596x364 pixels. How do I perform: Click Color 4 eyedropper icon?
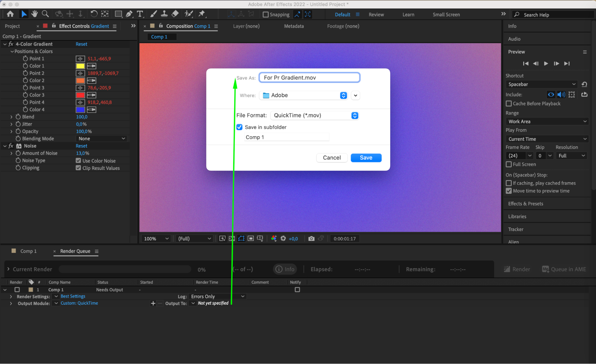[92, 110]
